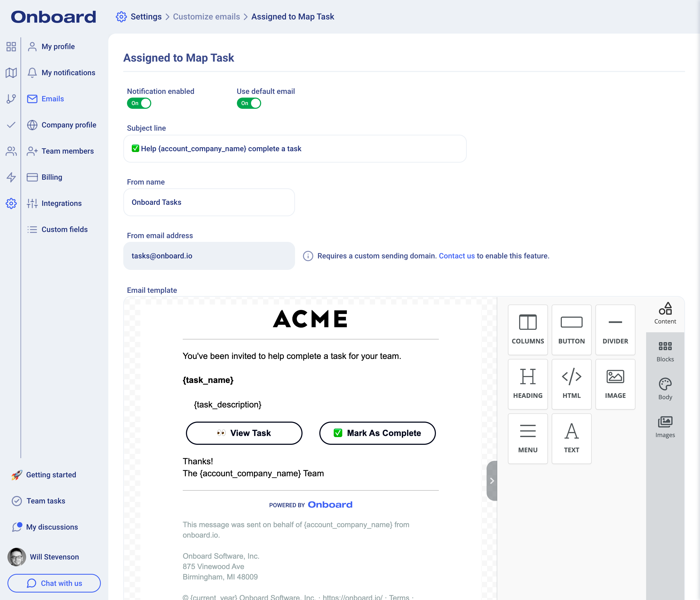Open the map icon in left rail

11,73
